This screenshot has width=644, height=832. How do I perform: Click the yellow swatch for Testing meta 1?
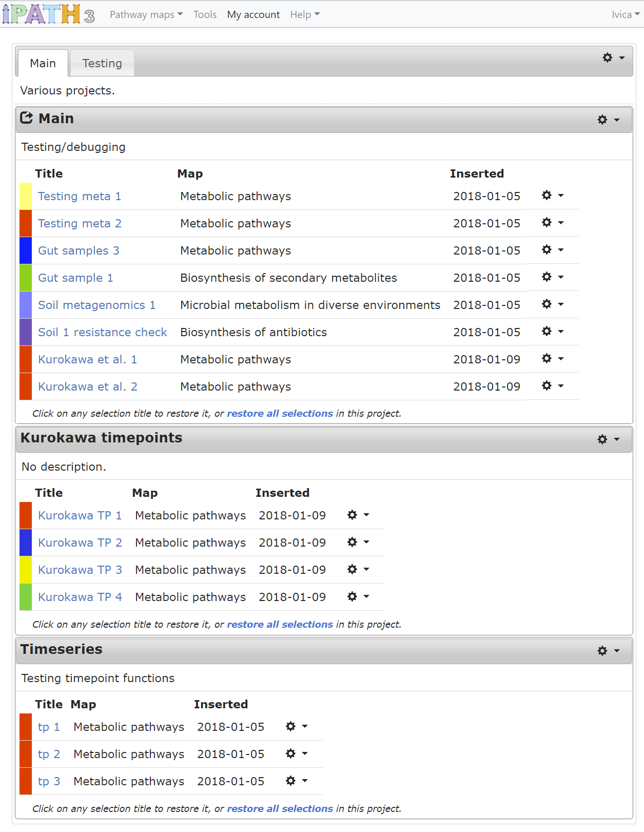[26, 196]
